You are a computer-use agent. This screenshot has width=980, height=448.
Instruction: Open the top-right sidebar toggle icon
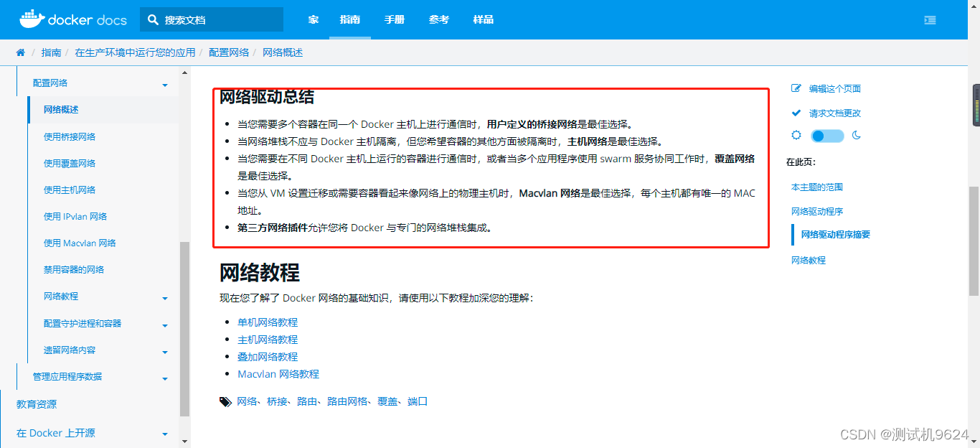click(x=930, y=20)
